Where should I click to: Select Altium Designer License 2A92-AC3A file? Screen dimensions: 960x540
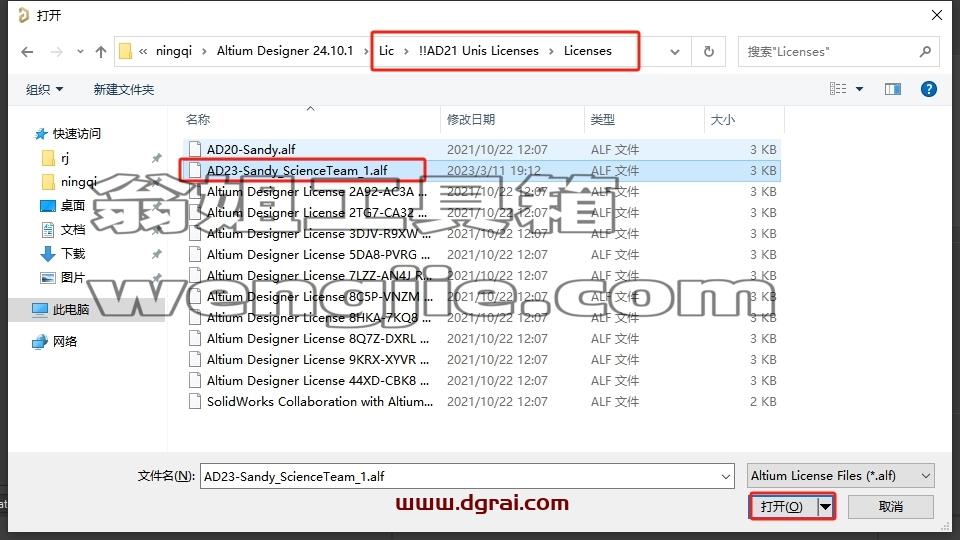click(x=481, y=192)
